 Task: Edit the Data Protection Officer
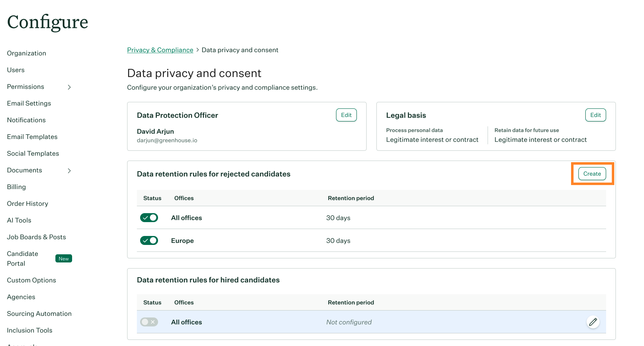point(346,115)
